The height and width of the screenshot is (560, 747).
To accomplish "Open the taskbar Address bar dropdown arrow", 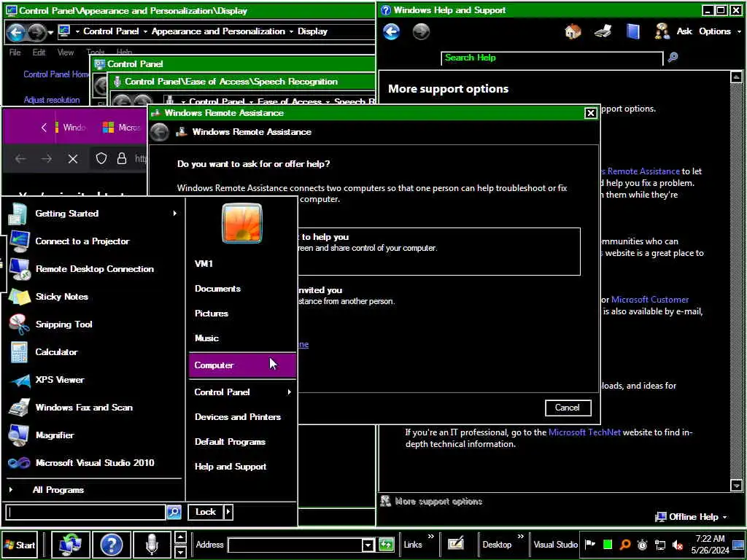I will pos(368,545).
